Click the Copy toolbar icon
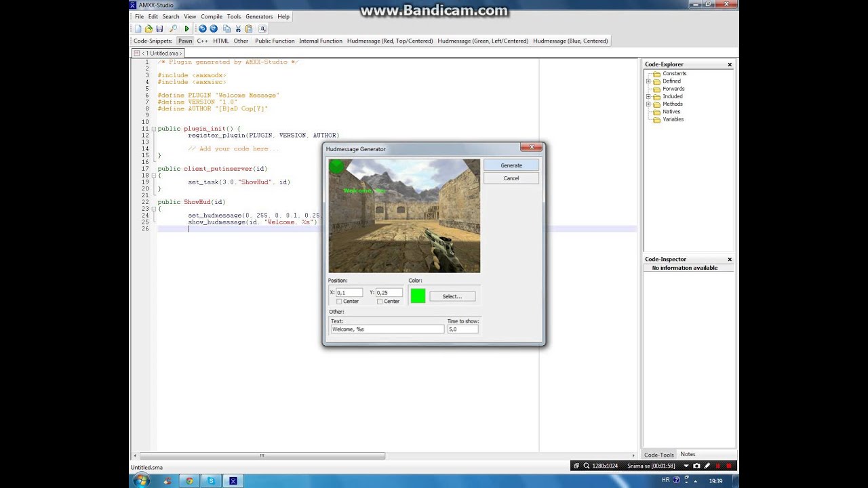This screenshot has width=868, height=488. point(226,28)
